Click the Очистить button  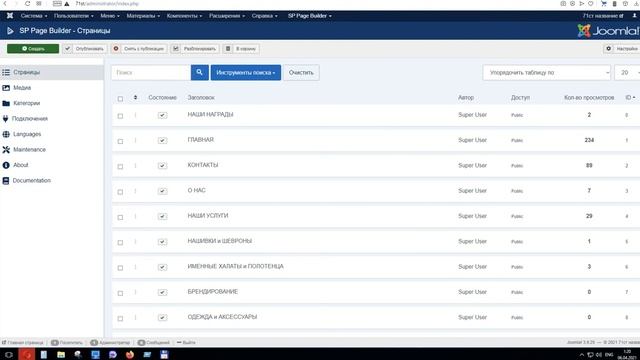coord(301,73)
